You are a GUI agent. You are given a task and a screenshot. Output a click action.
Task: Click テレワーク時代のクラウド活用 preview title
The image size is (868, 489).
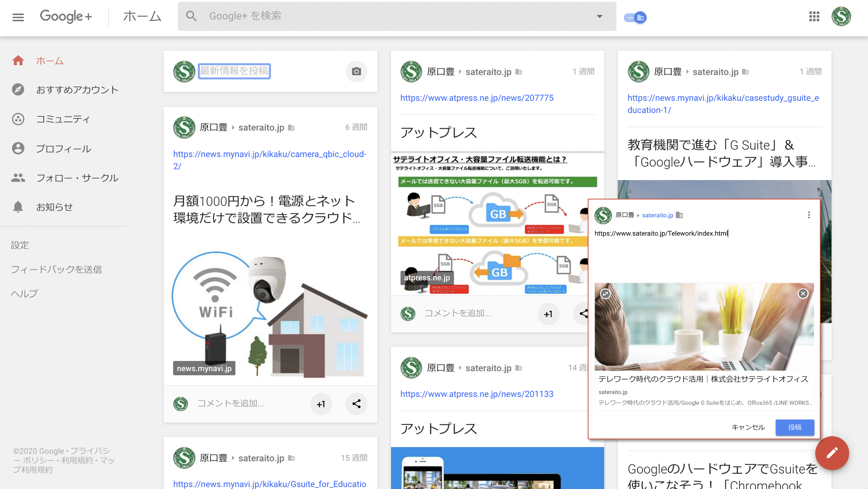click(x=703, y=379)
